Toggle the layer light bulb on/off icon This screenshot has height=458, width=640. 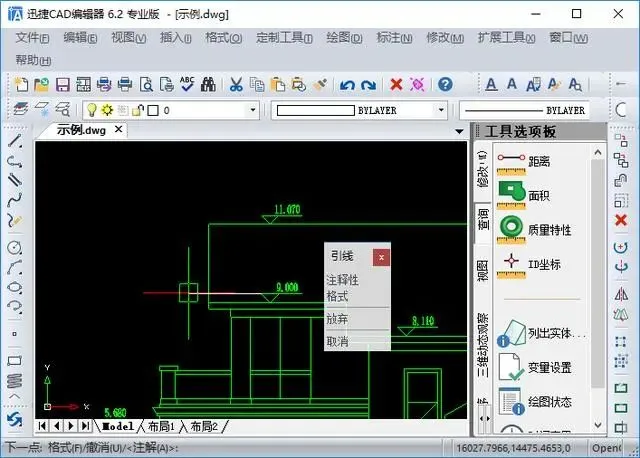[x=92, y=110]
